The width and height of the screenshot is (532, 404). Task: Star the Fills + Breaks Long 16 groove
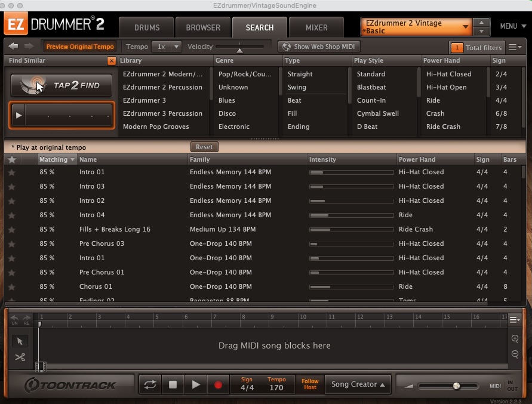point(11,229)
